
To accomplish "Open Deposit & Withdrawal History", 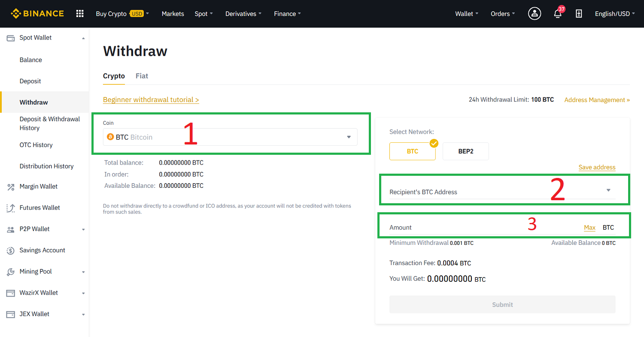I will click(x=50, y=123).
